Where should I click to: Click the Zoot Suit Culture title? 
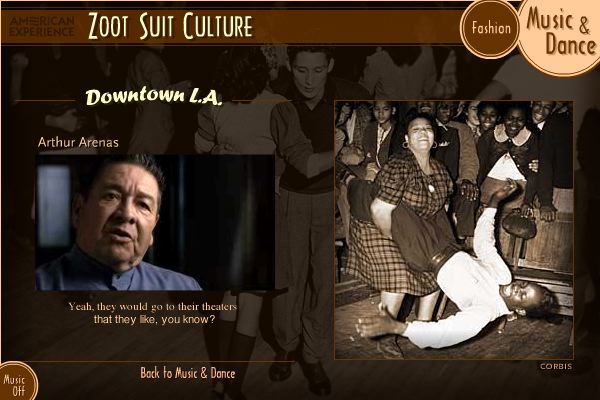point(170,26)
